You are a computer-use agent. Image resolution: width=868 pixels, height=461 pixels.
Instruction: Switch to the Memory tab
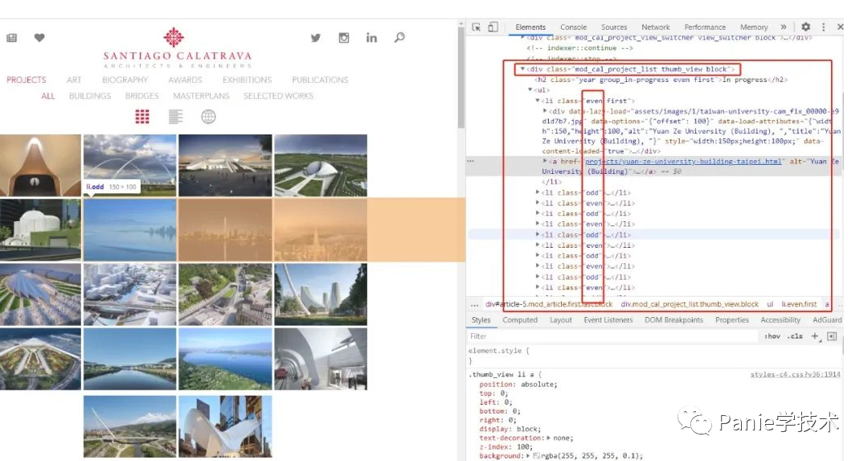tap(753, 27)
